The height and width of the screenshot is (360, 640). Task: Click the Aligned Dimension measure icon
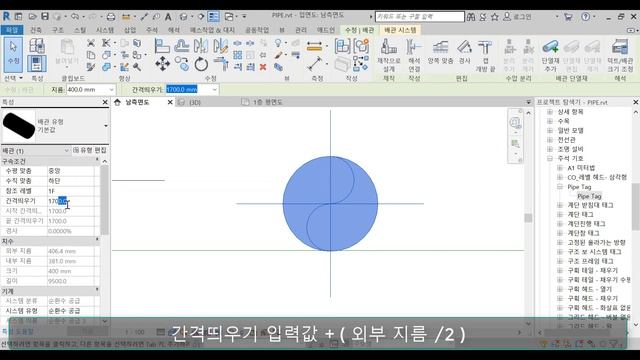[314, 46]
